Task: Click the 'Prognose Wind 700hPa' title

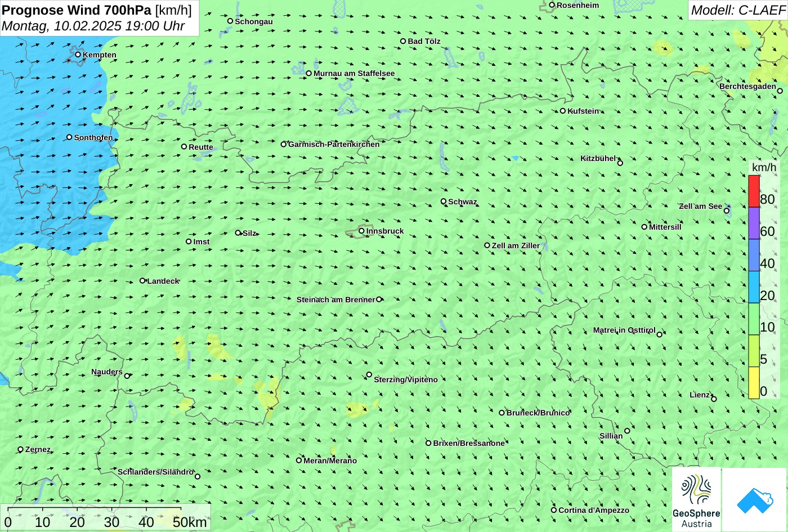Action: [77, 10]
